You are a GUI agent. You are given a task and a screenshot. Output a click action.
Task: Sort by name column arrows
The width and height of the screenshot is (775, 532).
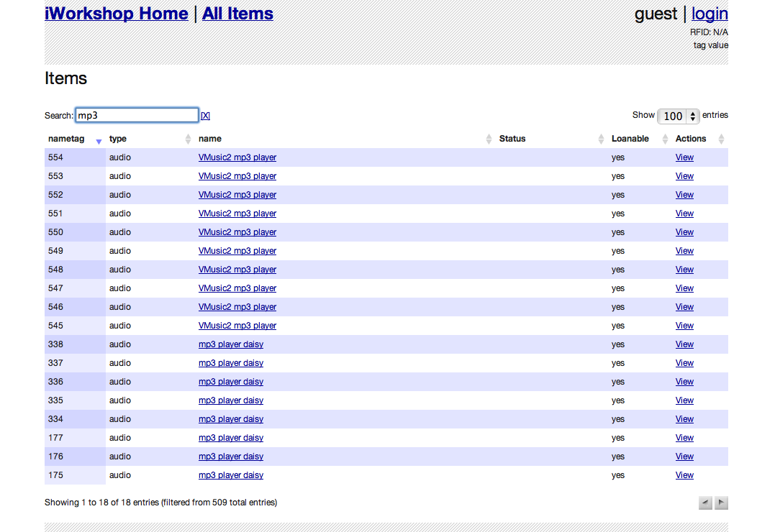point(489,139)
